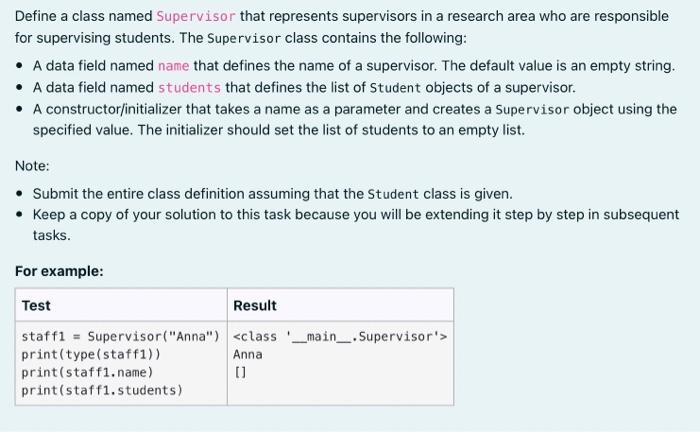Click the 'Submit the entire class definition' bullet

coord(272,194)
